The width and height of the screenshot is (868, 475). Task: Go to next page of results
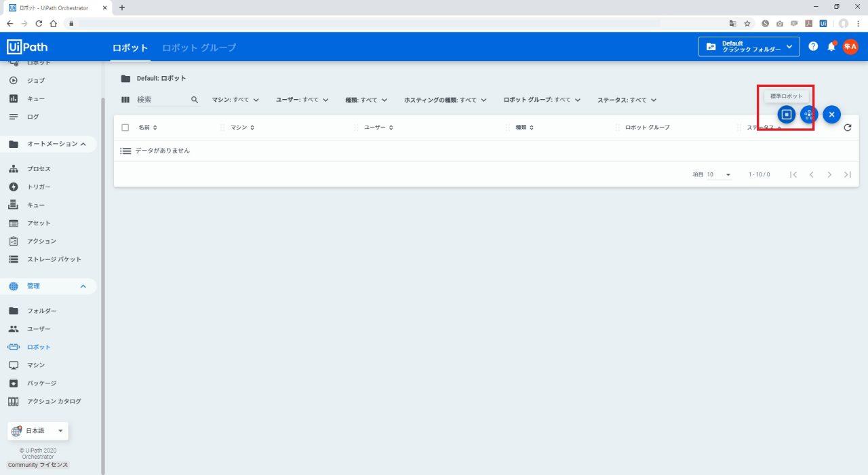tap(829, 174)
